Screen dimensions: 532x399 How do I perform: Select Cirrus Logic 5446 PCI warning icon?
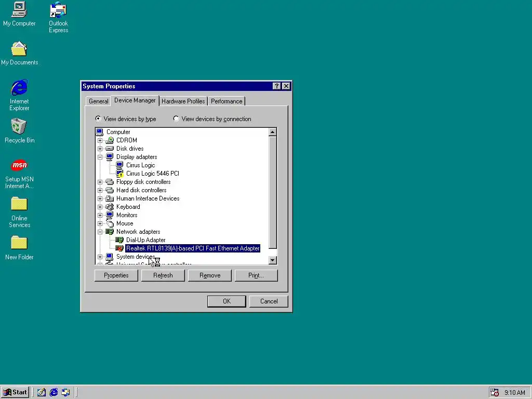[119, 174]
